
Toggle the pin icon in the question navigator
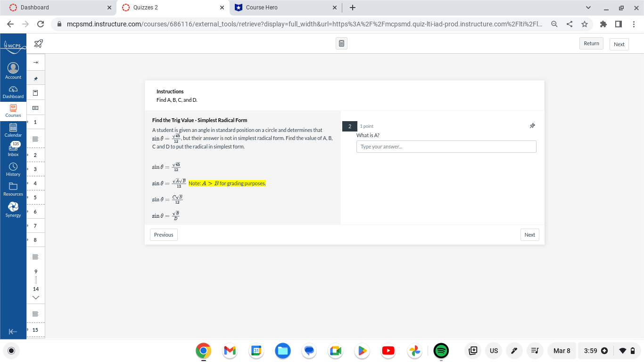pyautogui.click(x=35, y=77)
